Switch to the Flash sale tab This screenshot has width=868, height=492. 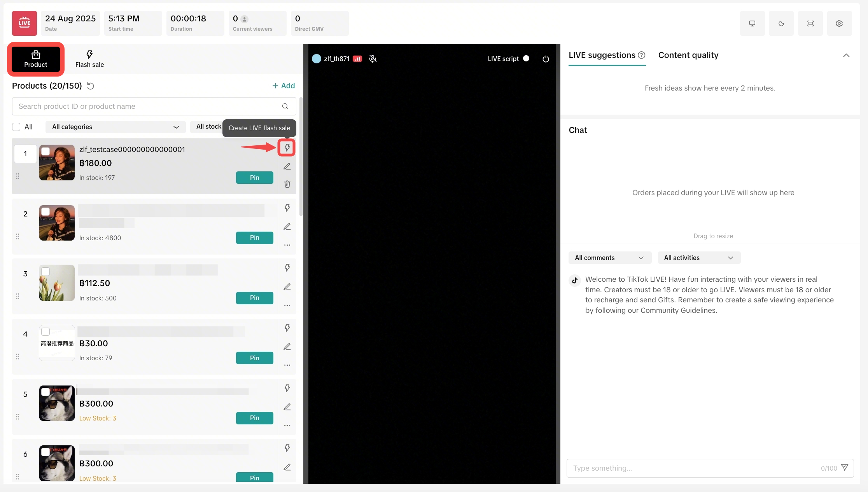(89, 59)
